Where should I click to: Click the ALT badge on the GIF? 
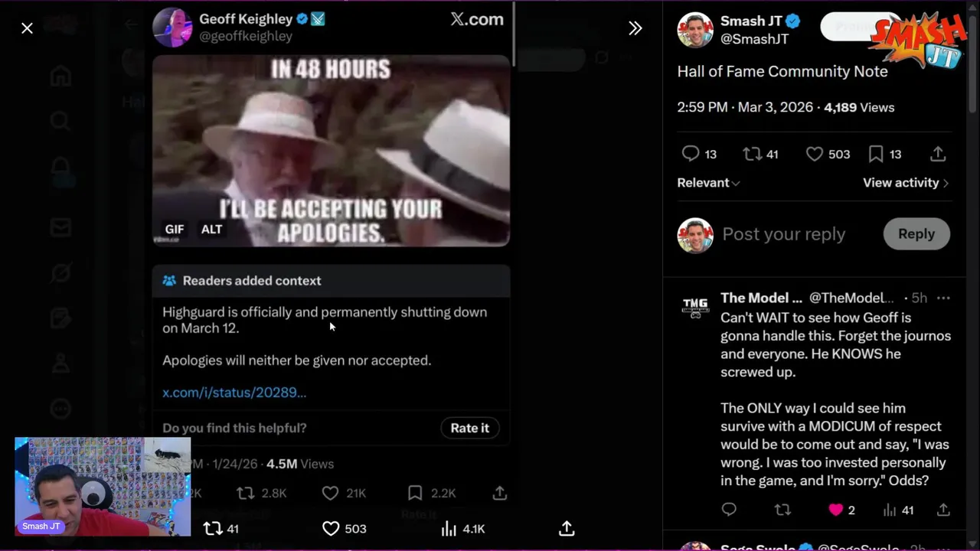point(211,229)
